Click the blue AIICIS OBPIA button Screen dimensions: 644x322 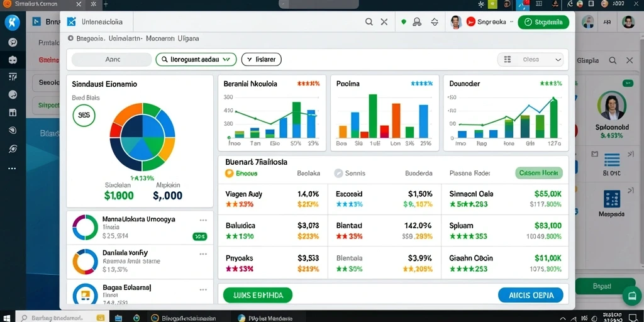pos(531,296)
